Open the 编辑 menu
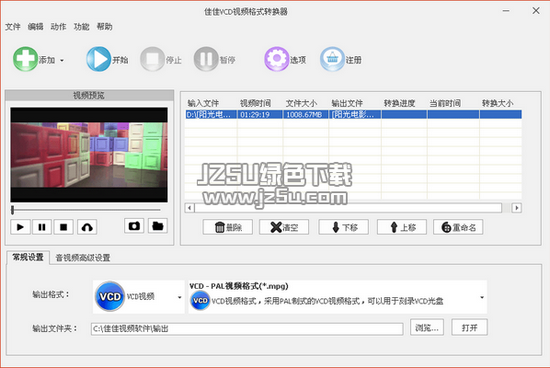 (35, 27)
